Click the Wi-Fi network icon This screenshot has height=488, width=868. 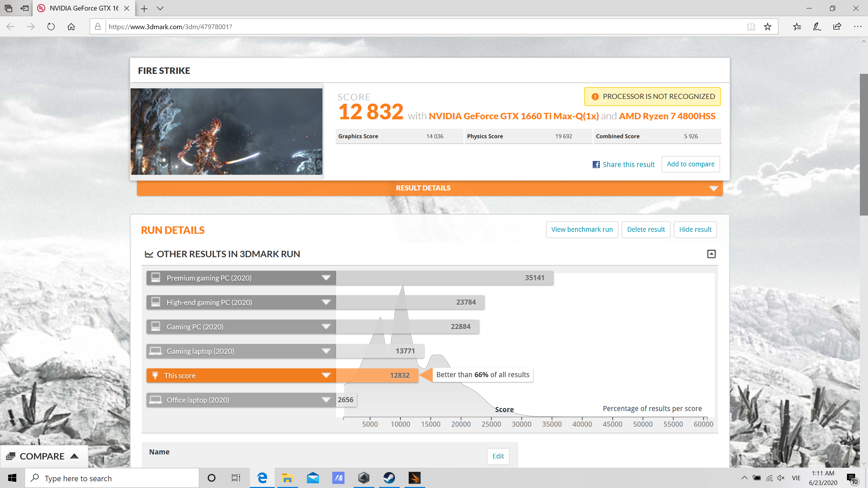[769, 478]
